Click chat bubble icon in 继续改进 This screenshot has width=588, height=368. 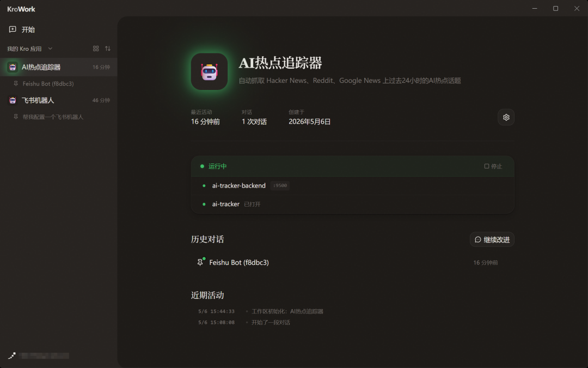[x=478, y=239]
